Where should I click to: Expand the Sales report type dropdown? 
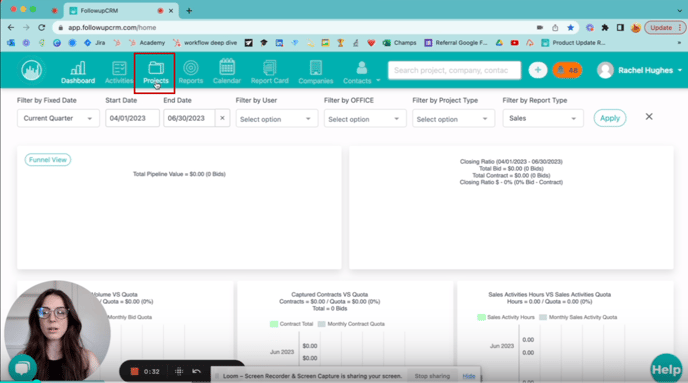click(543, 118)
